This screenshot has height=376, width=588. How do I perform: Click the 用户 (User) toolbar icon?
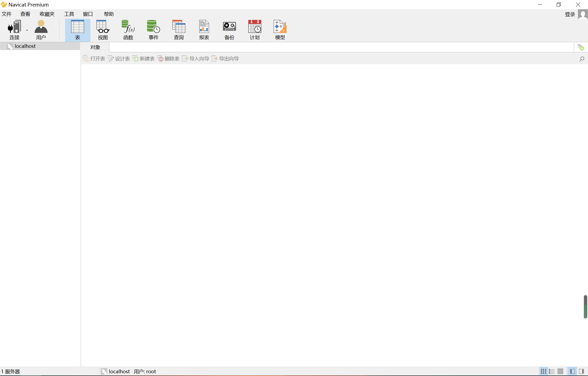[41, 30]
